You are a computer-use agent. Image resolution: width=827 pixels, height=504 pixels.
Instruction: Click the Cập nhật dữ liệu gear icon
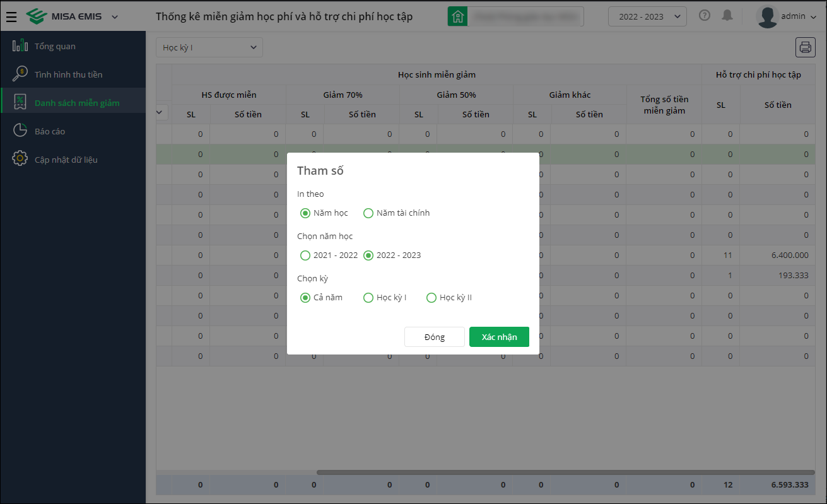click(x=20, y=159)
